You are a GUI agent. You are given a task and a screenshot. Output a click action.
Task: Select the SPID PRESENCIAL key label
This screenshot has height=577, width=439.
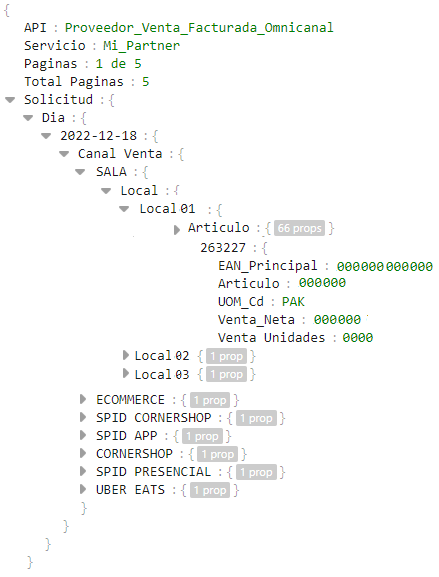pyautogui.click(x=153, y=472)
